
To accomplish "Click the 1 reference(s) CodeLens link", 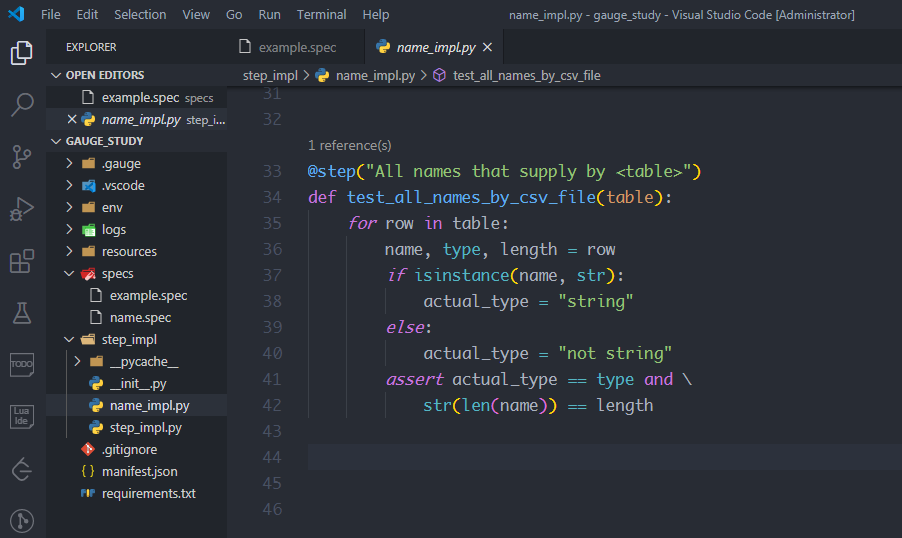I will (349, 146).
